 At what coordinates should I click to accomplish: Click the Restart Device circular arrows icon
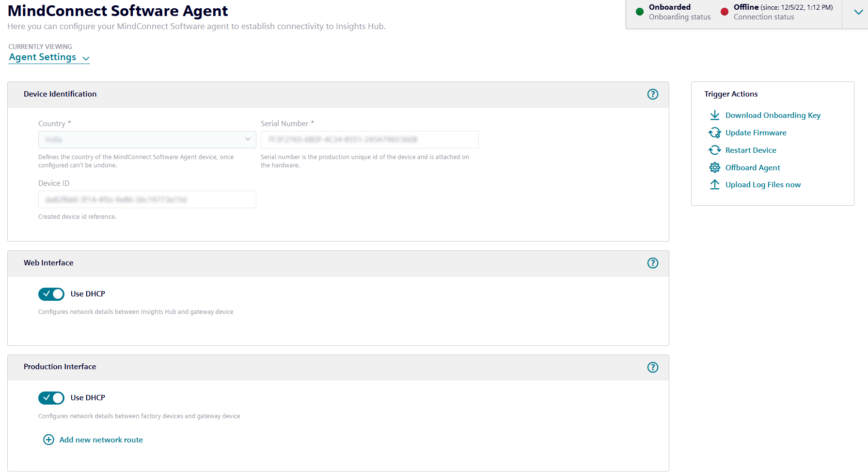point(714,150)
